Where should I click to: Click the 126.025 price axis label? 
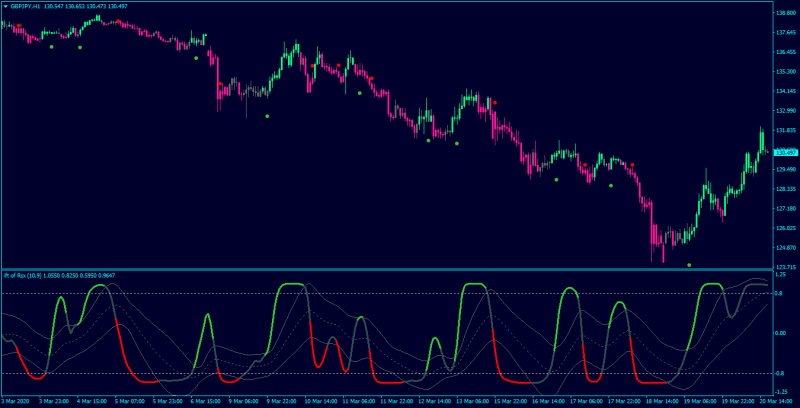(x=786, y=228)
